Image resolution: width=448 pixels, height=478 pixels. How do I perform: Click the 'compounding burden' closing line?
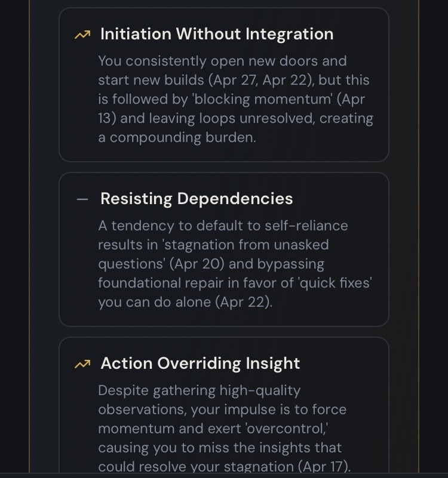[177, 137]
